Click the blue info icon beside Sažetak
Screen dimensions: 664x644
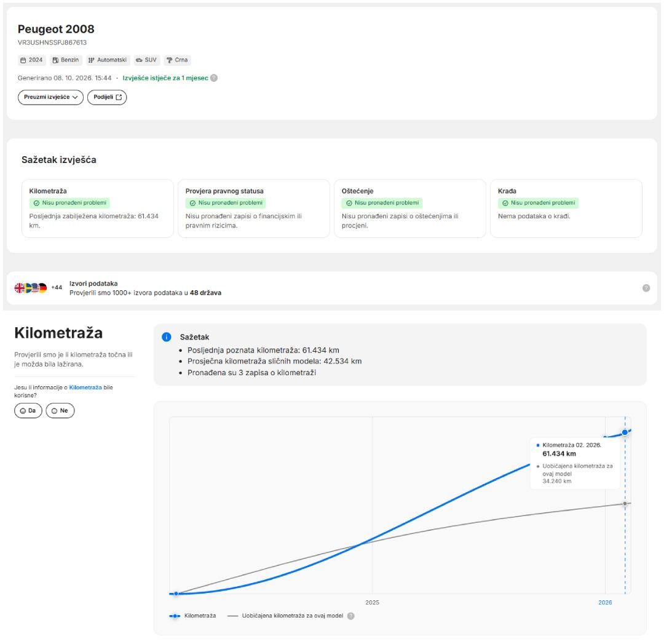tap(167, 337)
